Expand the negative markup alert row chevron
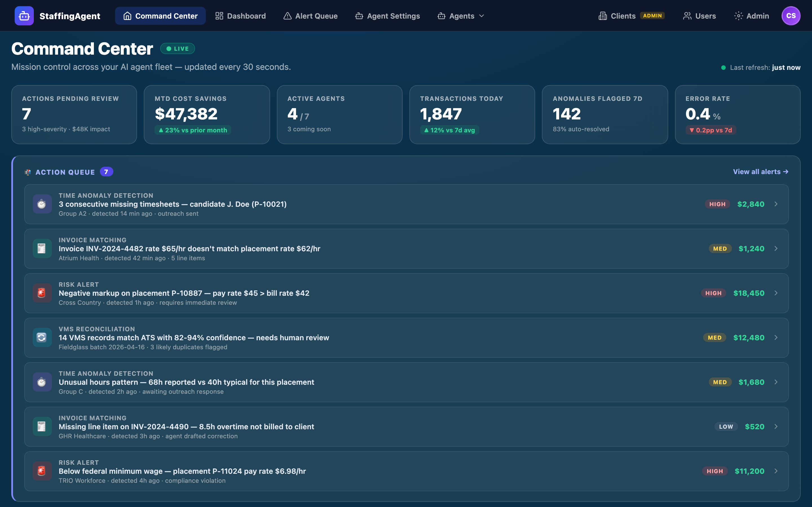 click(776, 293)
